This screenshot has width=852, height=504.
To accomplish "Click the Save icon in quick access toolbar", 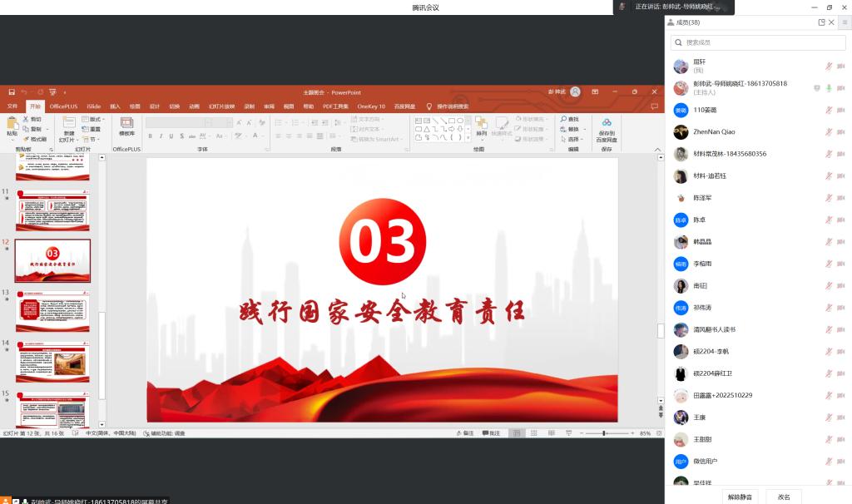I will coord(12,92).
